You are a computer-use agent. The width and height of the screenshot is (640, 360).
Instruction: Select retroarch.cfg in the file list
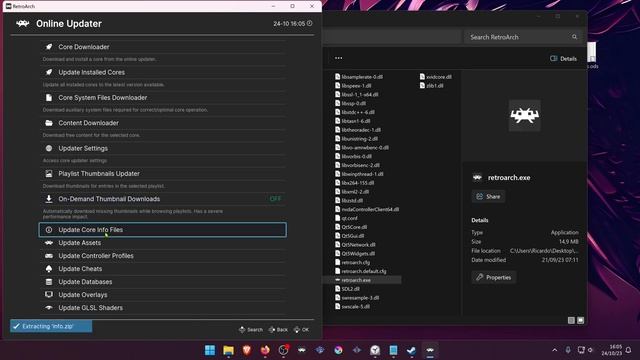tap(352, 262)
